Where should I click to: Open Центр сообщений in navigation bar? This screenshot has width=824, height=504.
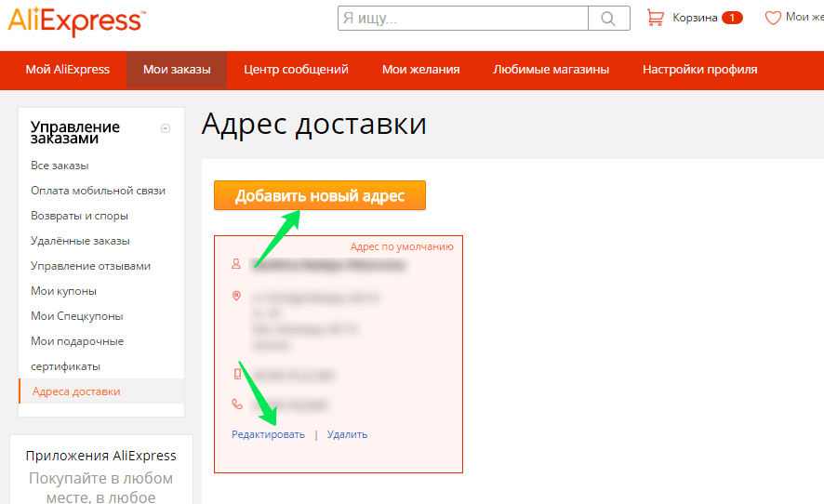[296, 70]
